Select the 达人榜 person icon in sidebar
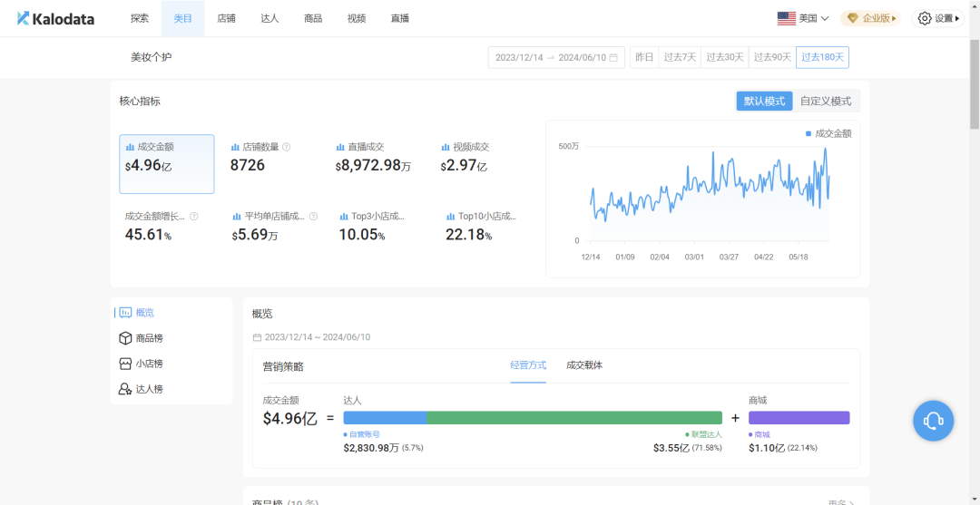Image resolution: width=980 pixels, height=505 pixels. pos(125,389)
